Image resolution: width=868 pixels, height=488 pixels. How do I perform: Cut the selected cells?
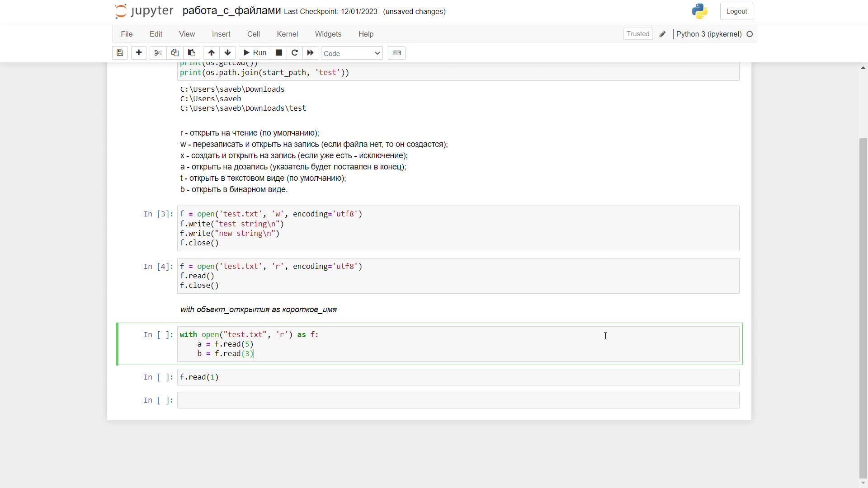(158, 53)
